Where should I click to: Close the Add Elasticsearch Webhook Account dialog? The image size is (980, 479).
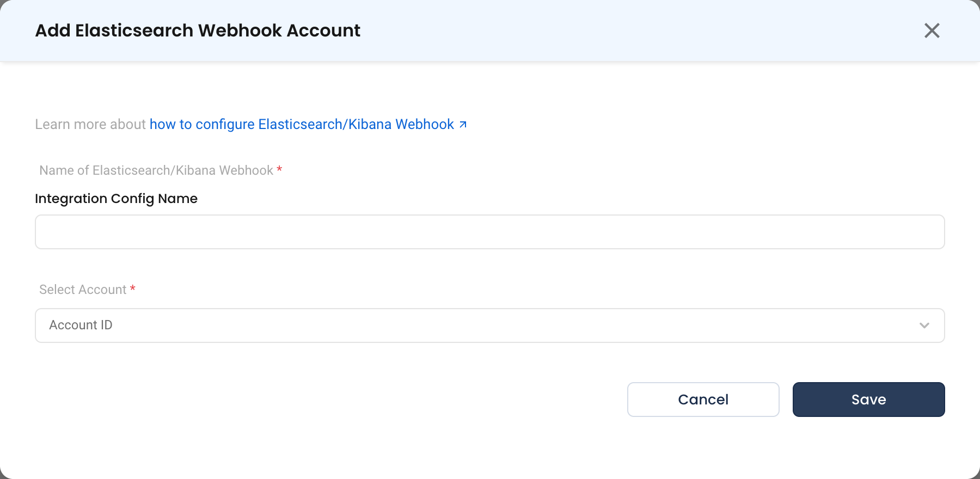(932, 30)
